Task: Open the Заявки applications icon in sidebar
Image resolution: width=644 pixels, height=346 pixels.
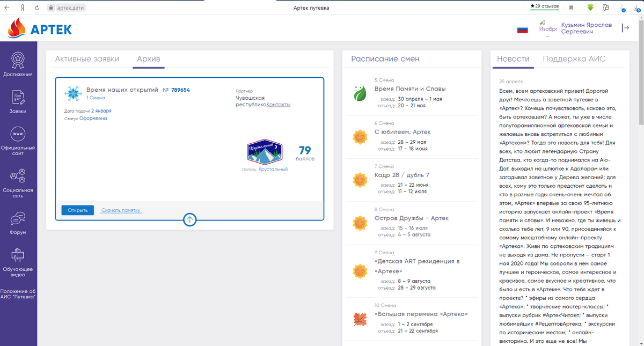Action: click(x=18, y=97)
